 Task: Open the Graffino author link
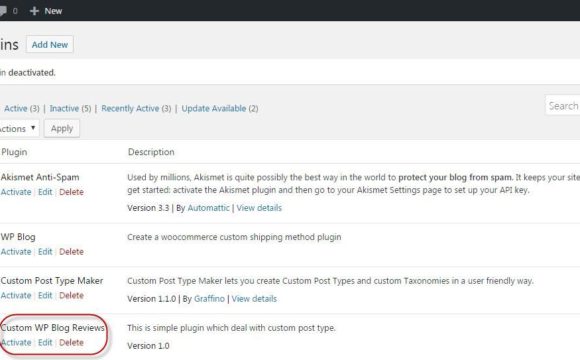click(209, 299)
